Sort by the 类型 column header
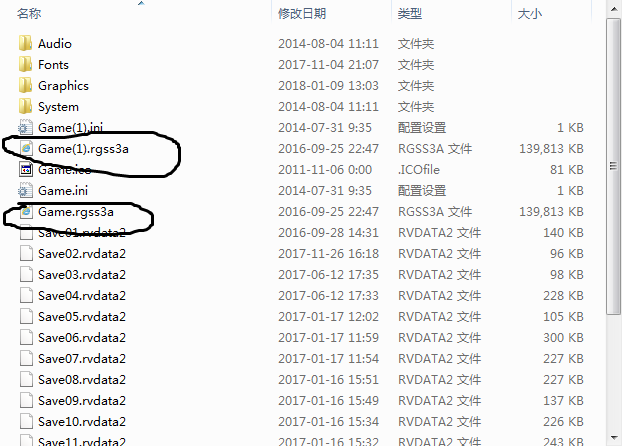 point(410,13)
